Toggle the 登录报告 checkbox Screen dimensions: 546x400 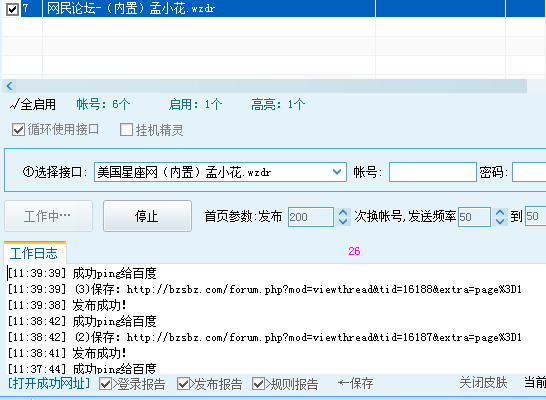click(x=105, y=384)
